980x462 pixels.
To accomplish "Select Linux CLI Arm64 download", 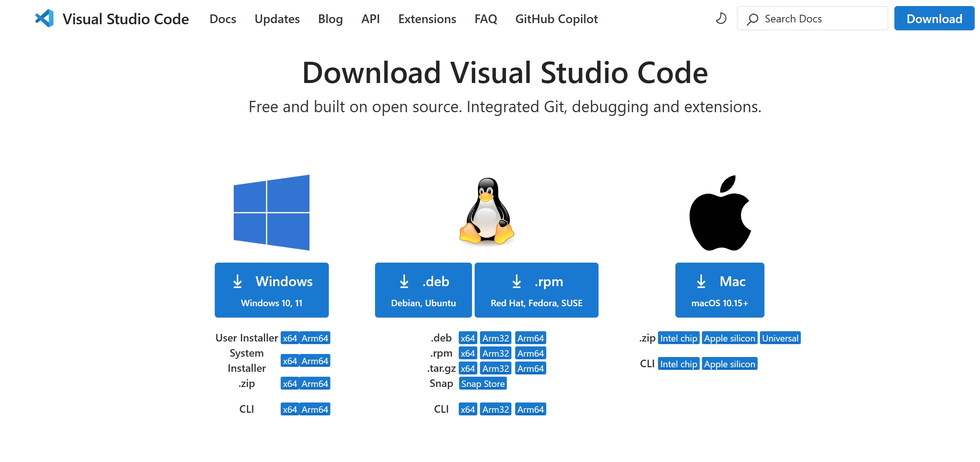I will 530,409.
